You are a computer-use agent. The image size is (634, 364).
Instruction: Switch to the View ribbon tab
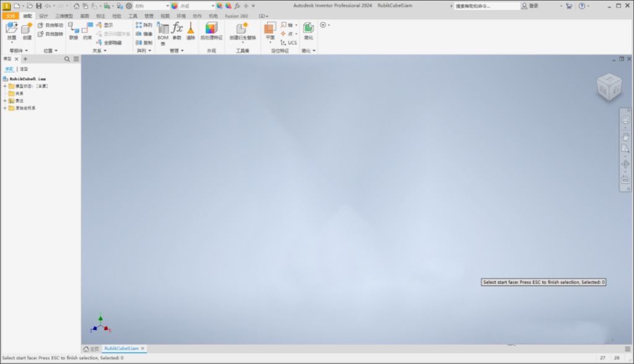(x=166, y=17)
